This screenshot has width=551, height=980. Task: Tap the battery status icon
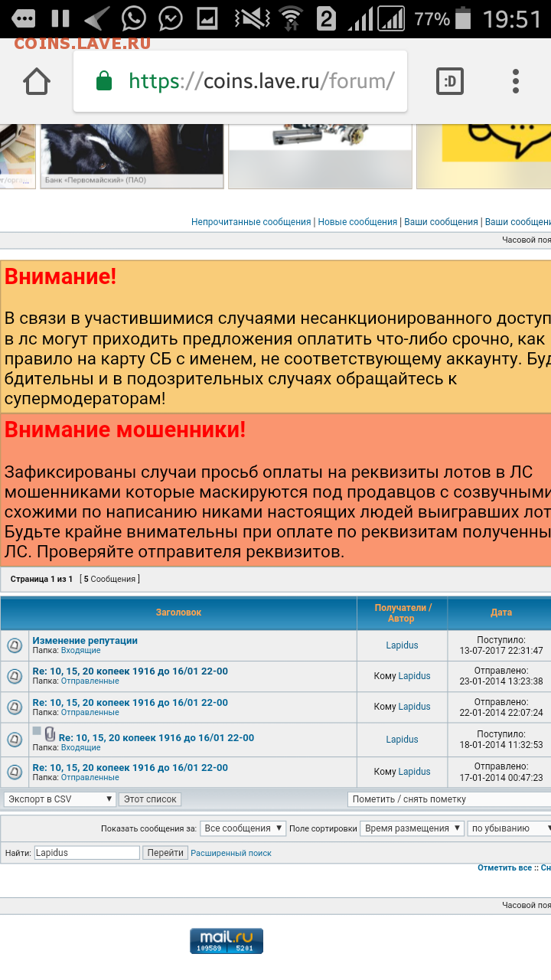click(464, 18)
